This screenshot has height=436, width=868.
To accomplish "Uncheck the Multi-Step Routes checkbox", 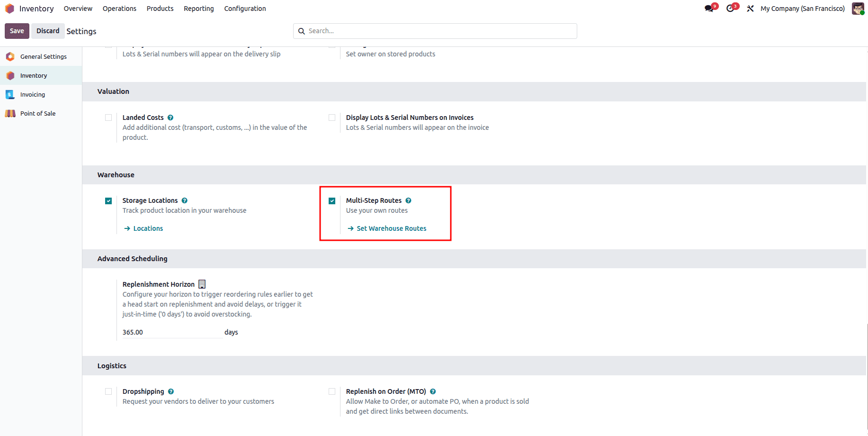I will (332, 201).
